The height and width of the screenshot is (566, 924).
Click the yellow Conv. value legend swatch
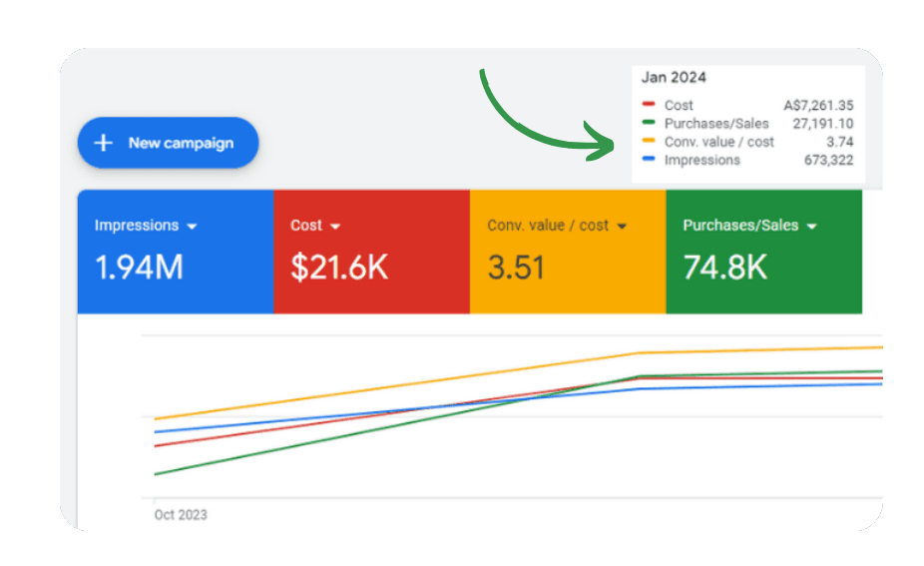[649, 141]
